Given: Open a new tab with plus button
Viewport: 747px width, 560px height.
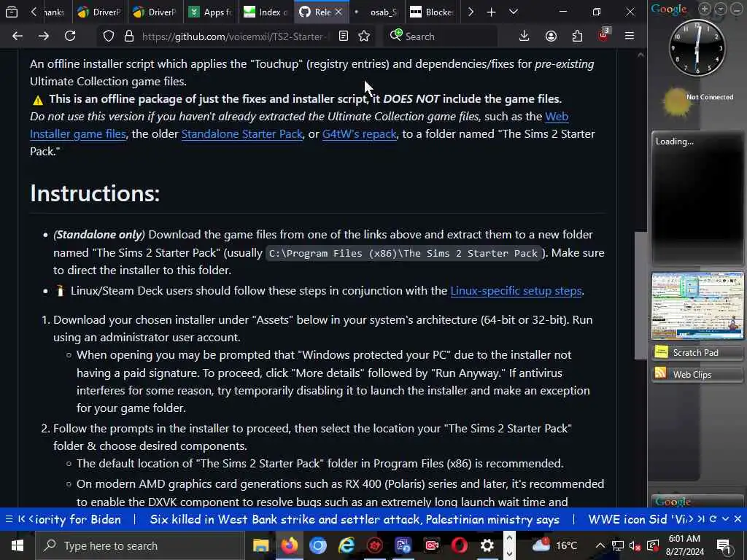Looking at the screenshot, I should [x=491, y=12].
